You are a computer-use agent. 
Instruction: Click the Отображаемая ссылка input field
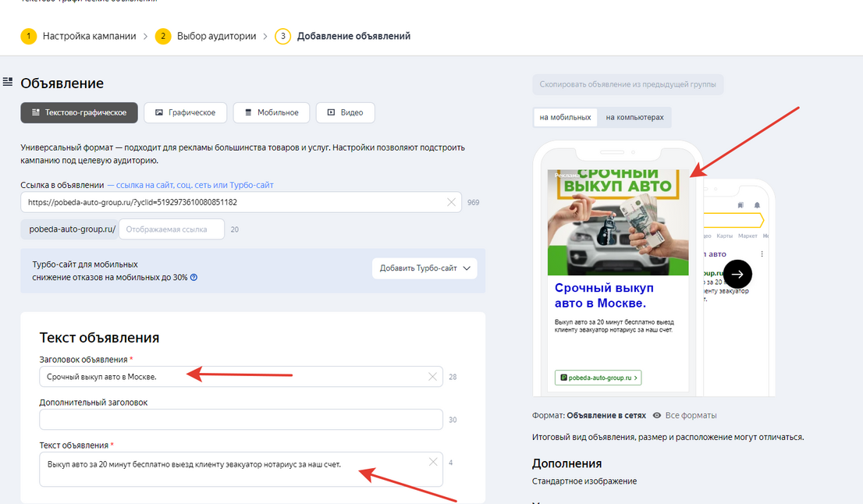click(x=171, y=229)
